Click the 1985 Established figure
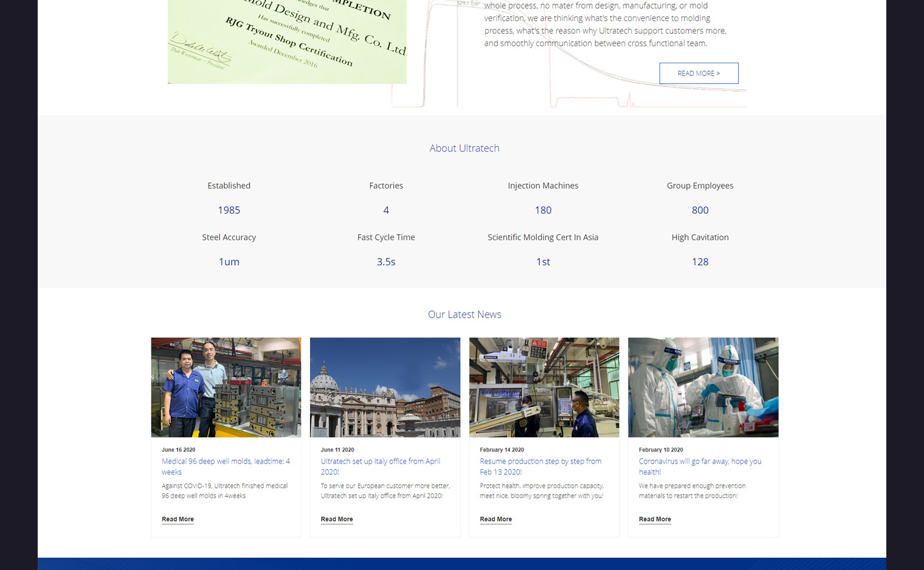The height and width of the screenshot is (570, 924). point(229,210)
